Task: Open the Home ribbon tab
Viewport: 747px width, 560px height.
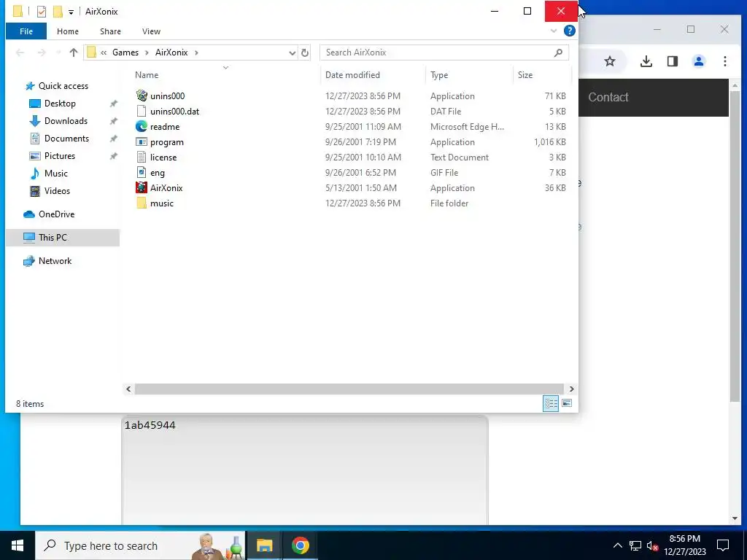Action: pos(68,31)
